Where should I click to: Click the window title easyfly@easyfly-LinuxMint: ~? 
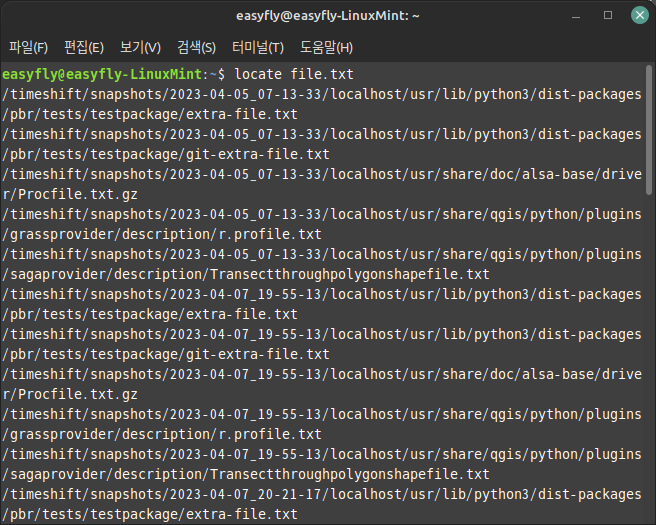(328, 16)
